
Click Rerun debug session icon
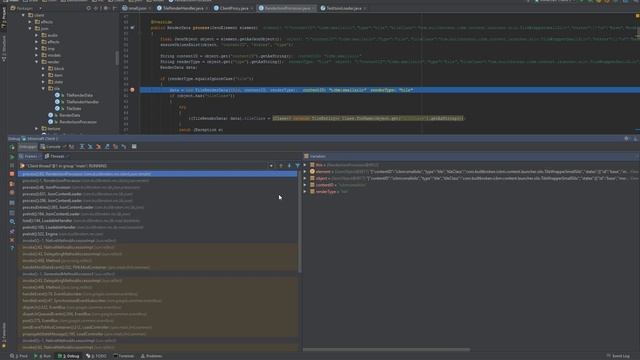(x=12, y=147)
